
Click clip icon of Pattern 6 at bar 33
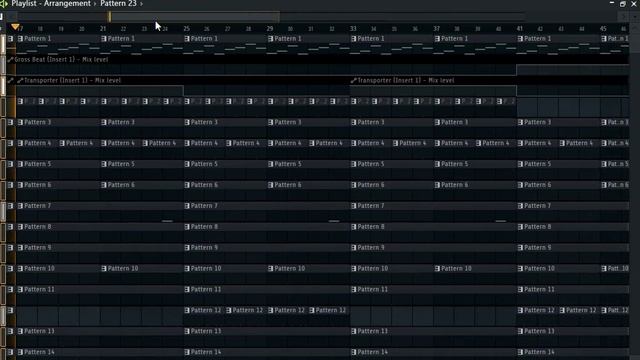(353, 185)
